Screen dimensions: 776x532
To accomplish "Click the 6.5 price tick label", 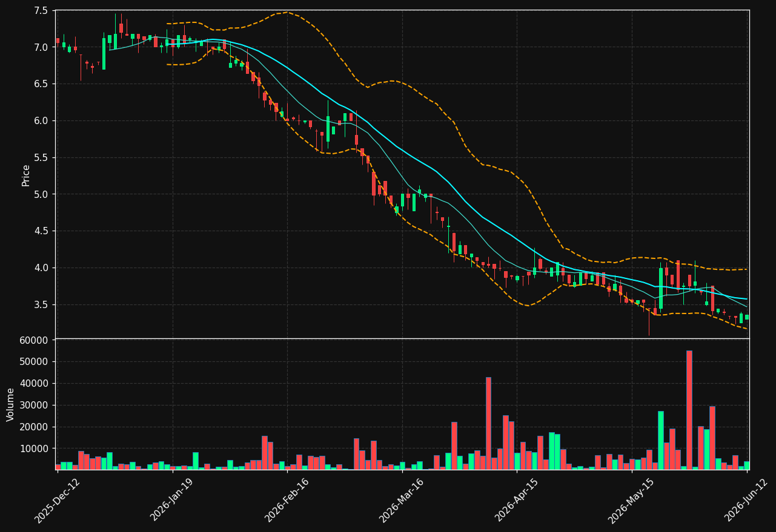I will point(41,84).
